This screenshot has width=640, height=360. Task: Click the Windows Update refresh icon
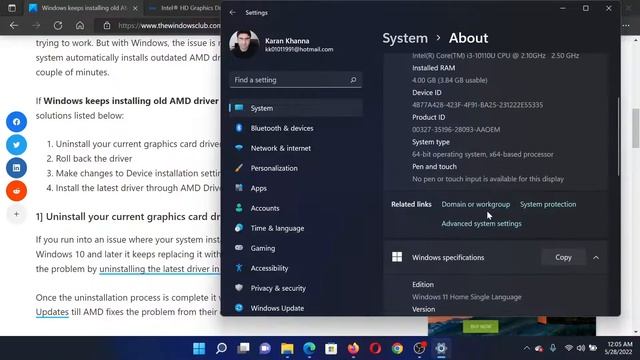click(239, 308)
